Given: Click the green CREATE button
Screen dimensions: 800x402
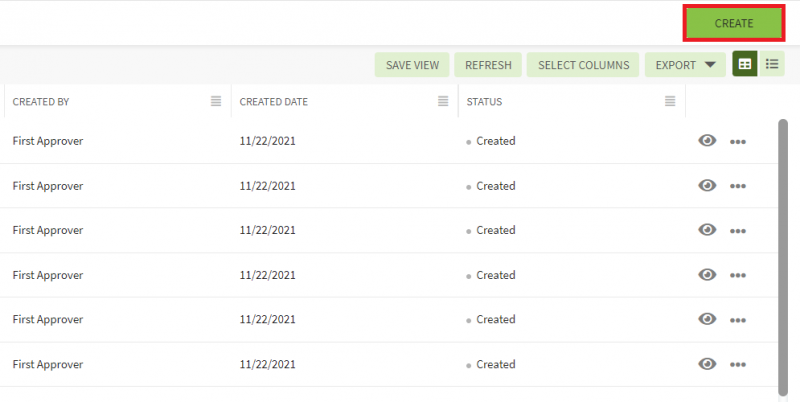Looking at the screenshot, I should 733,23.
